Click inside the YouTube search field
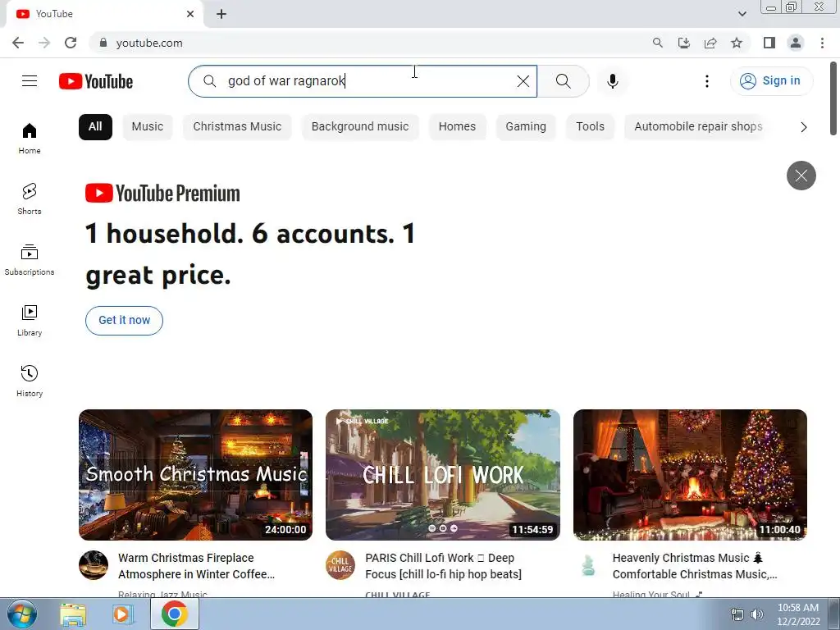 [364, 81]
